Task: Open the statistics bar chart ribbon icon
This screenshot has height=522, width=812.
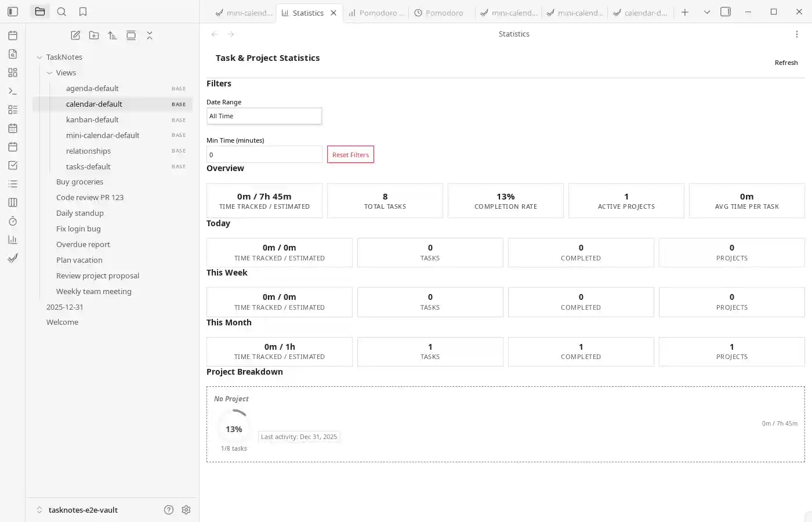Action: [x=13, y=240]
